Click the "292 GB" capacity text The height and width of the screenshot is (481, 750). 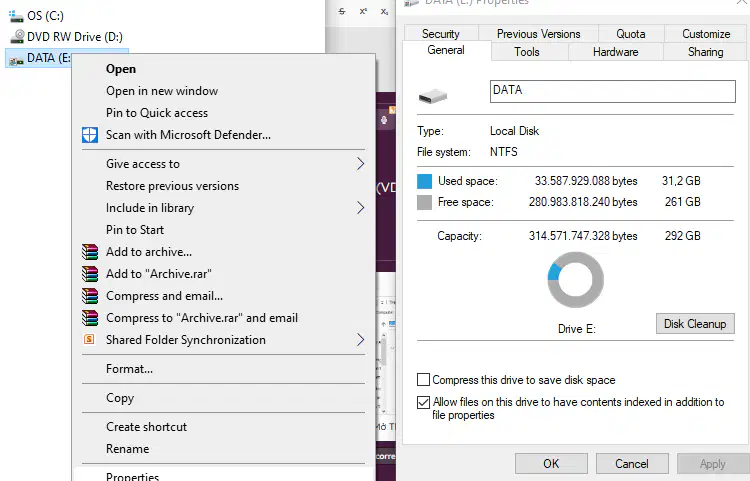click(x=683, y=236)
